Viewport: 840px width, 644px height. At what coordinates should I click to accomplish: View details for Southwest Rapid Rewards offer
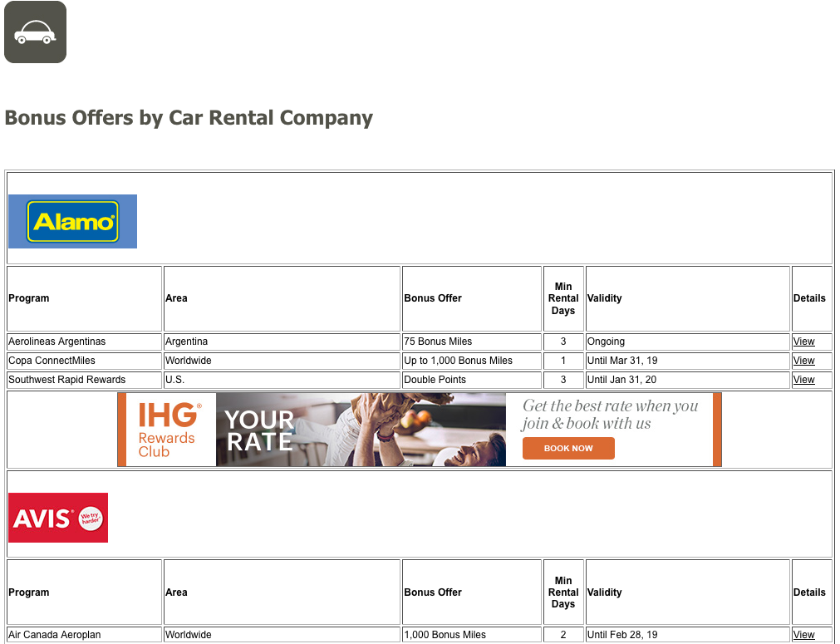point(803,379)
